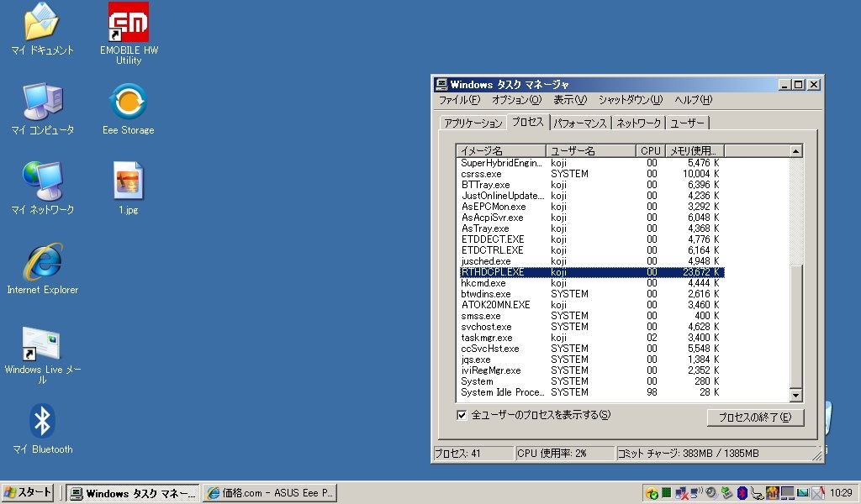Select the マイ コンピュータ desktop icon

(42, 108)
